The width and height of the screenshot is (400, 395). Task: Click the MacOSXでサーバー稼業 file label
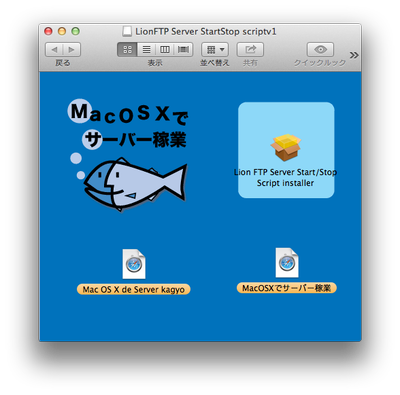[x=287, y=288]
